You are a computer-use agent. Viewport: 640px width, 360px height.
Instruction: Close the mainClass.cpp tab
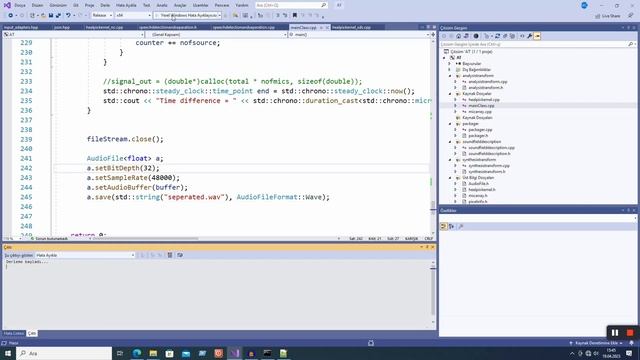click(x=327, y=27)
